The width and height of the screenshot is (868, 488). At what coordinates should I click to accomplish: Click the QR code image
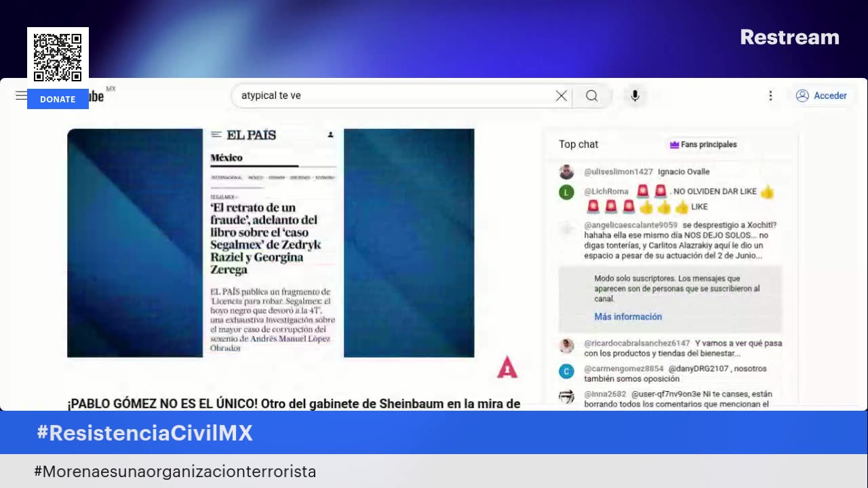click(x=58, y=58)
